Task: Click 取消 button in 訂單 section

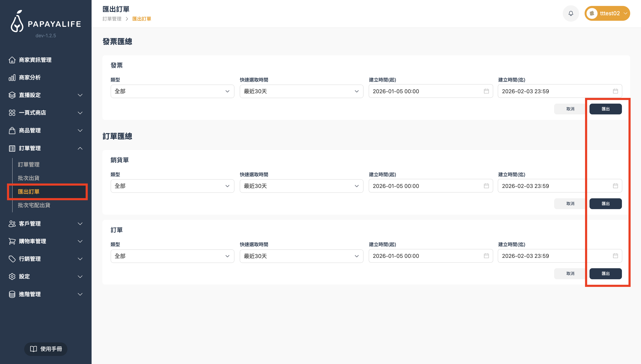Action: 570,274
